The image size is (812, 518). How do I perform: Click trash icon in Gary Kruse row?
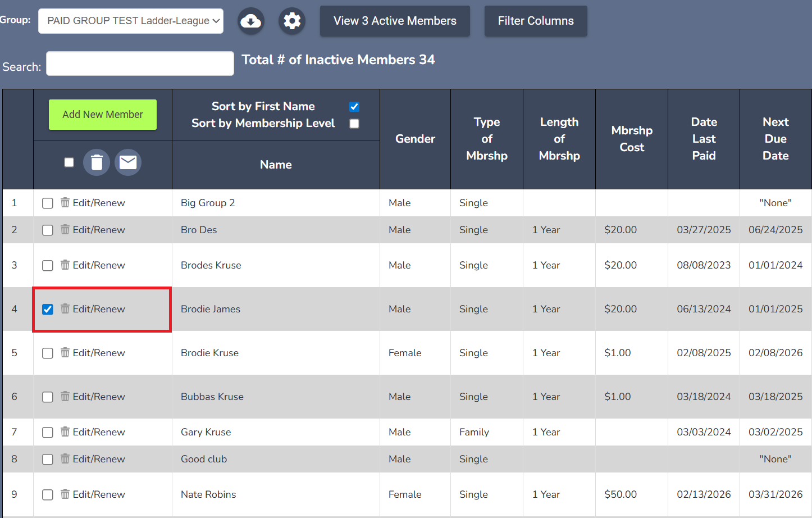point(65,431)
